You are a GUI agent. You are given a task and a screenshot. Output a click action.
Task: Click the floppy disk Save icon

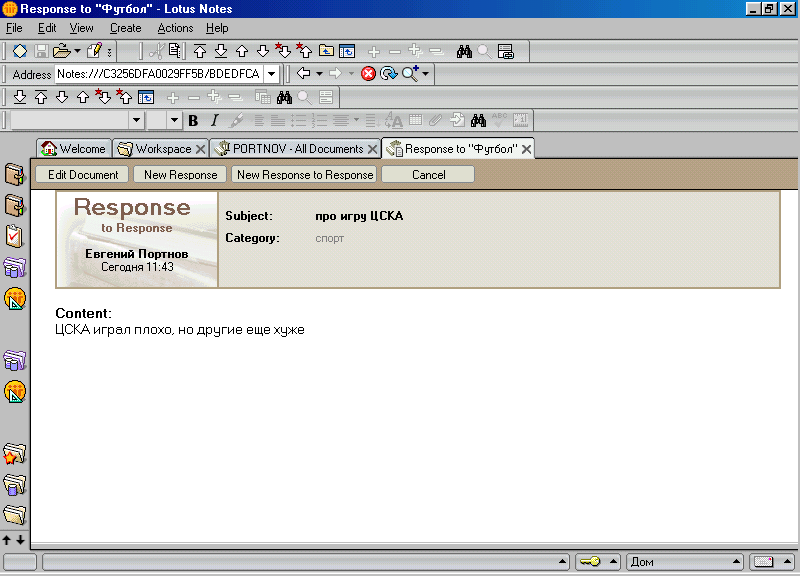(41, 51)
